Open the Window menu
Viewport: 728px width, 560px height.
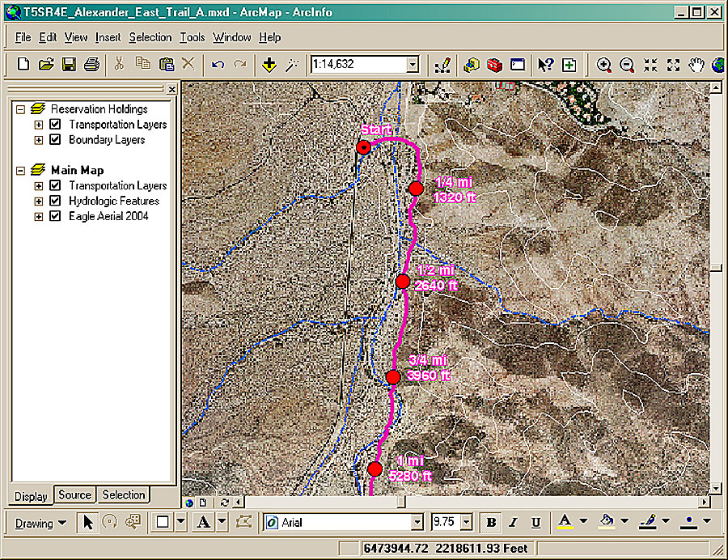tap(231, 37)
